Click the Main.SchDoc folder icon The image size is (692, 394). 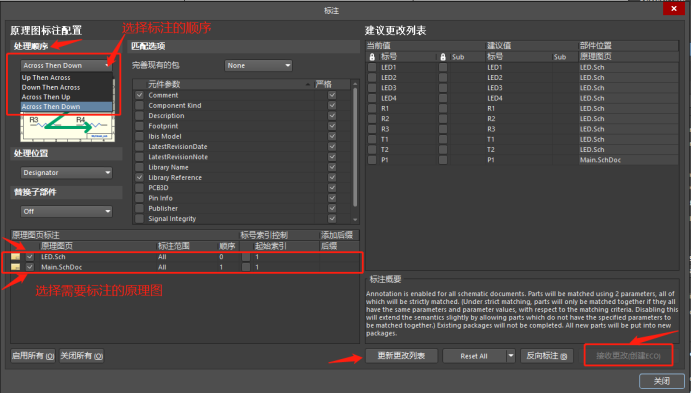pos(15,267)
